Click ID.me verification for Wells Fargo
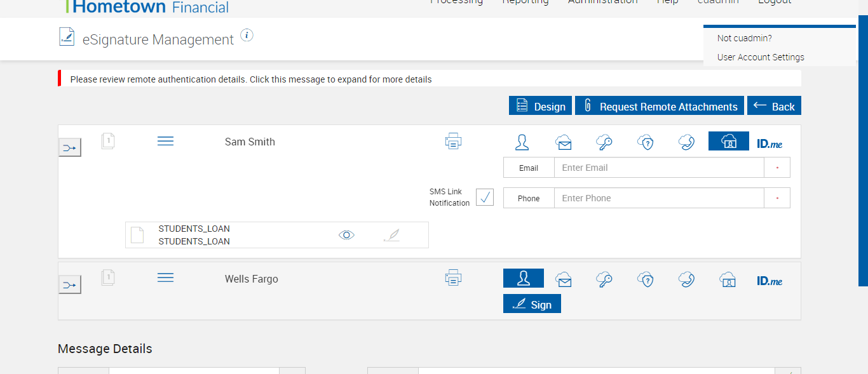 coord(770,280)
